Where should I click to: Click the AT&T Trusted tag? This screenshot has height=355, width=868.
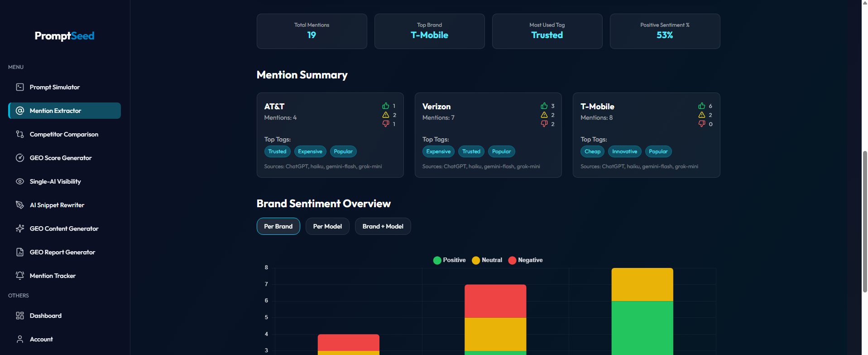click(277, 151)
